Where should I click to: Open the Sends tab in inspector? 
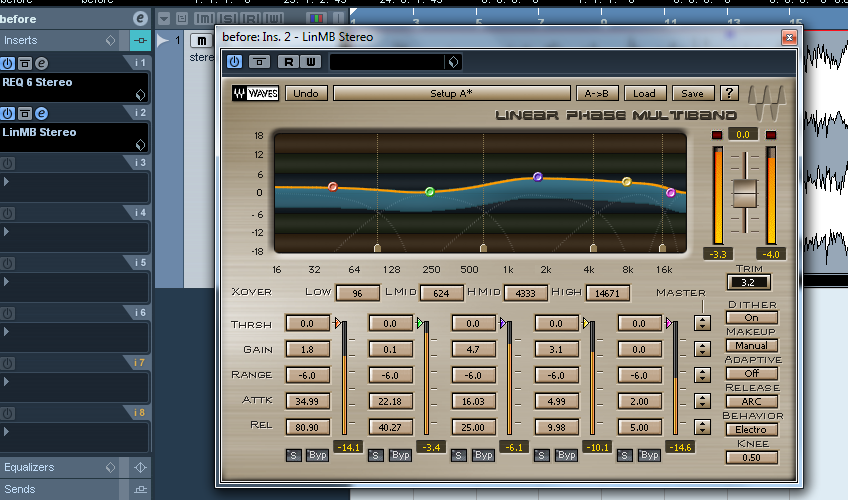(19, 489)
